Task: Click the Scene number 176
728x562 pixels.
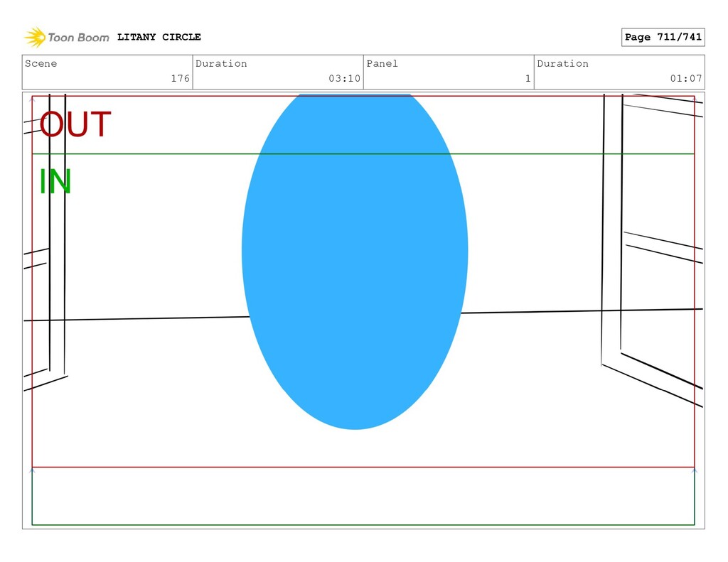Action: (180, 78)
